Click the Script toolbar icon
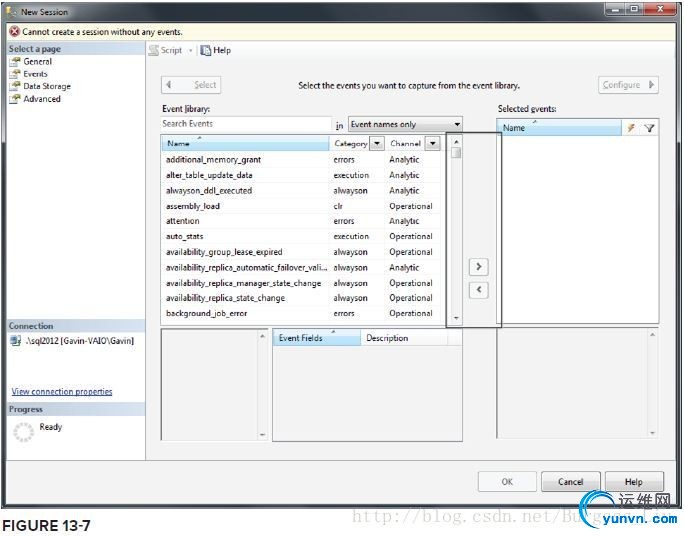Image resolution: width=684 pixels, height=536 pixels. point(154,50)
